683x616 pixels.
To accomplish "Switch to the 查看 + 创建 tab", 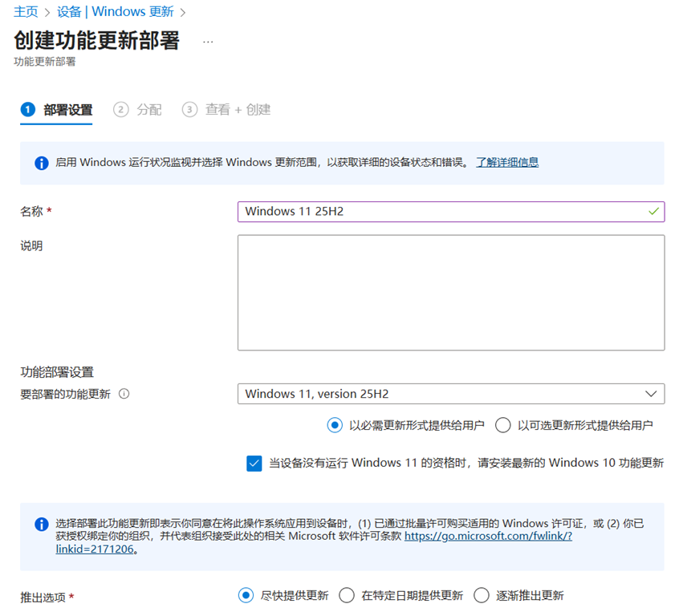I will tap(238, 110).
